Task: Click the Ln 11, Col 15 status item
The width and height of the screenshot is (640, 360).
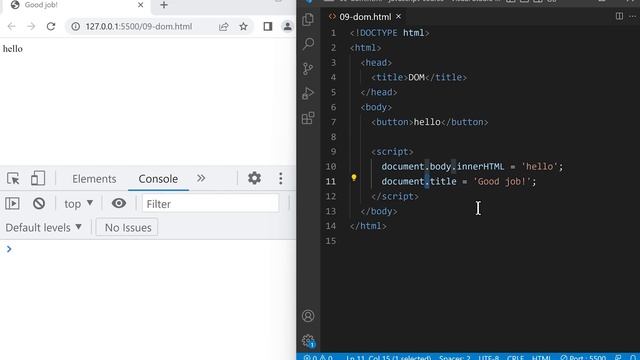Action: click(x=388, y=357)
